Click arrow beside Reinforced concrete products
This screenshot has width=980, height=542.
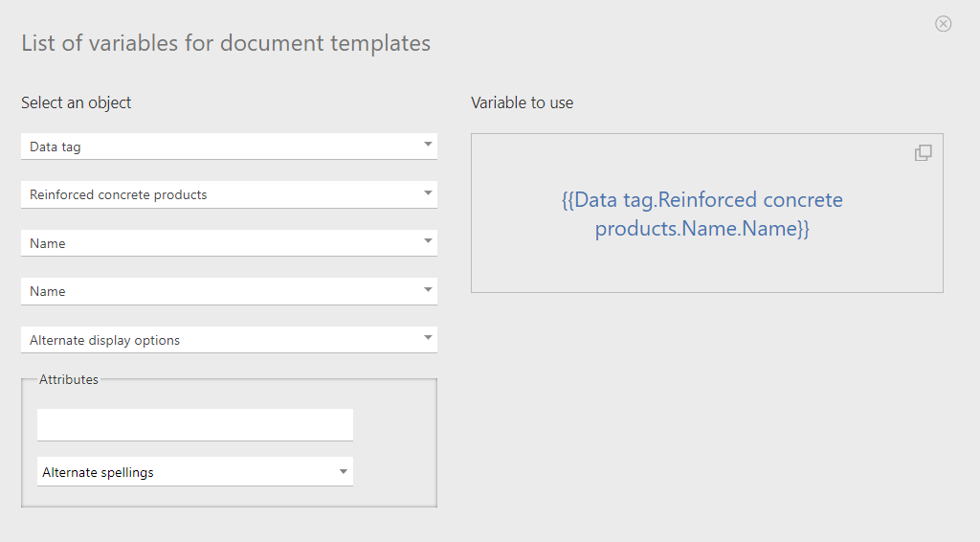point(428,192)
